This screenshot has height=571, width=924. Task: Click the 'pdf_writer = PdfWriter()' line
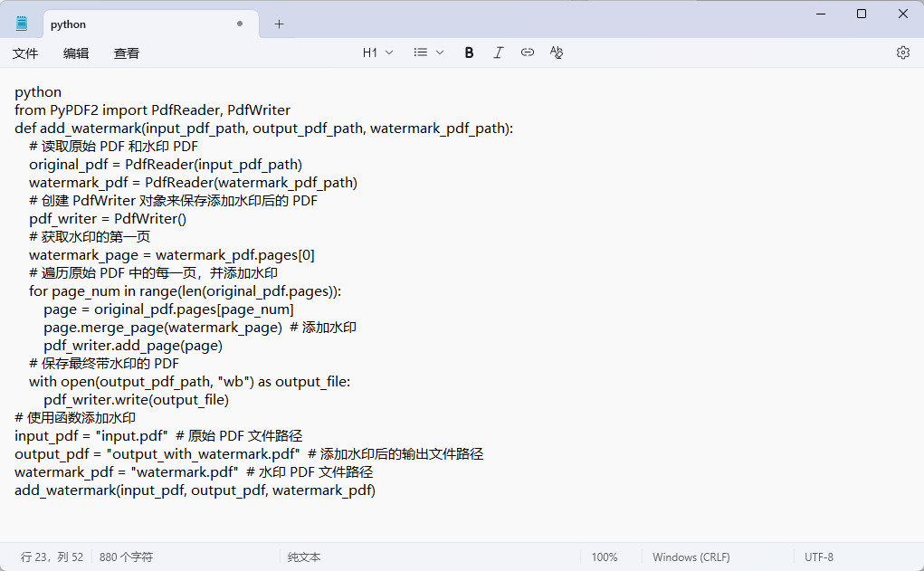click(x=108, y=219)
